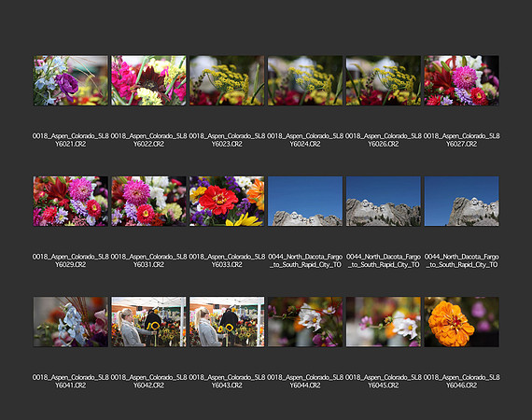The image size is (532, 420).
Task: Select Mount Rushmore thumbnail with monument at right, mostly sky
Action: click(x=461, y=202)
